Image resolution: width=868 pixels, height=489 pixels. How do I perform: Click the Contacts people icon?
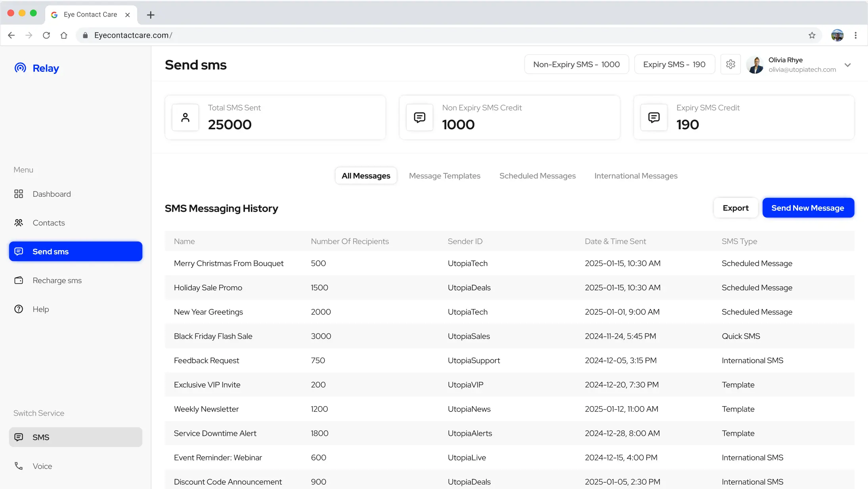click(x=19, y=223)
